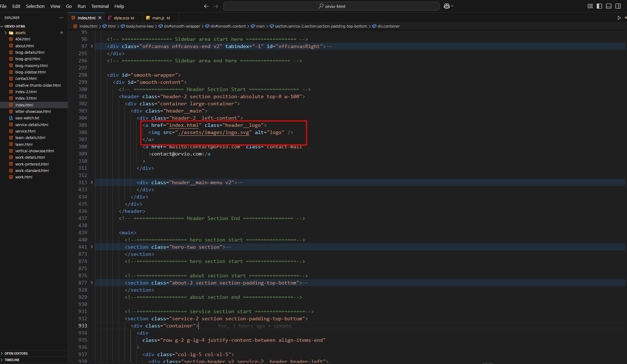Open work.html file

click(x=24, y=177)
